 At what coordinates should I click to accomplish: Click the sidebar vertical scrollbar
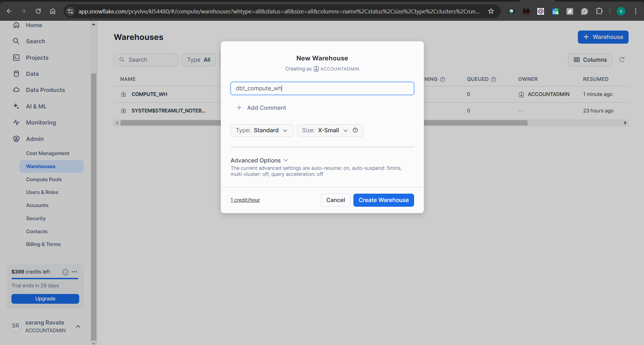pos(94,206)
